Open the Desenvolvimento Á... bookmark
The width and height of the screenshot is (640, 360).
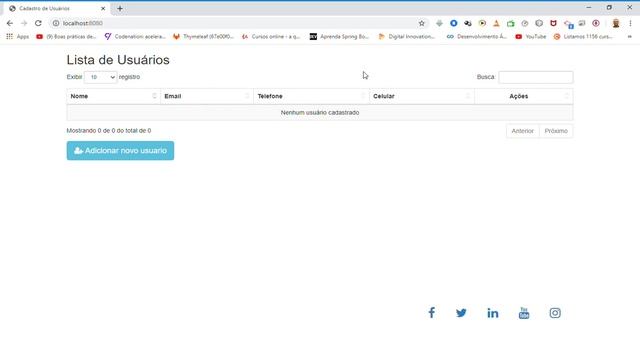click(x=476, y=36)
